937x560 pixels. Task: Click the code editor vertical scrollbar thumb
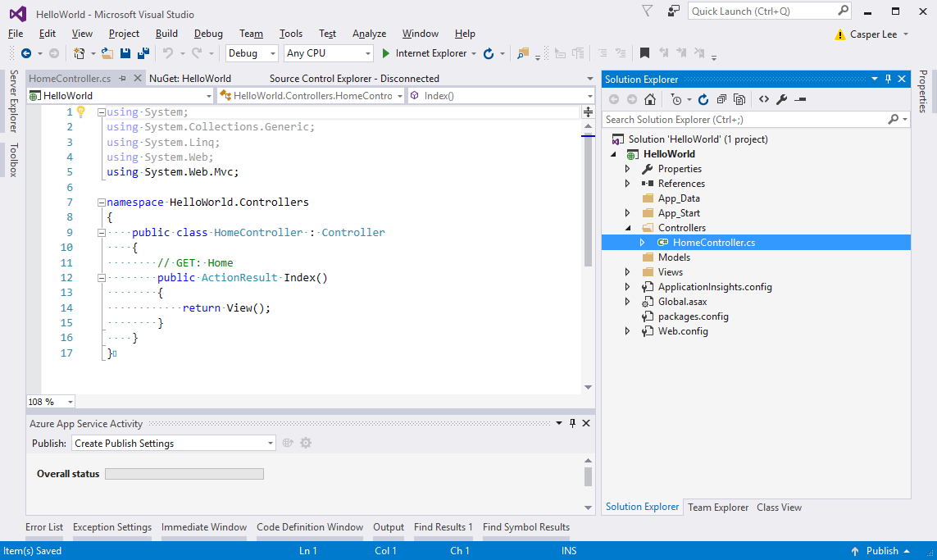pyautogui.click(x=588, y=200)
